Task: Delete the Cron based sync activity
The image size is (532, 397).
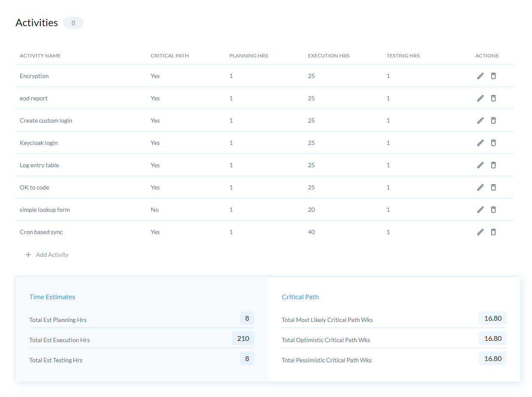Action: (x=493, y=232)
